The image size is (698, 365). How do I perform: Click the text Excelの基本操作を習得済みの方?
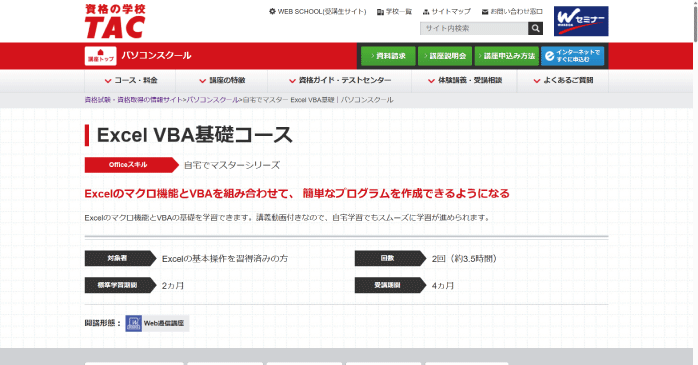coord(225,259)
